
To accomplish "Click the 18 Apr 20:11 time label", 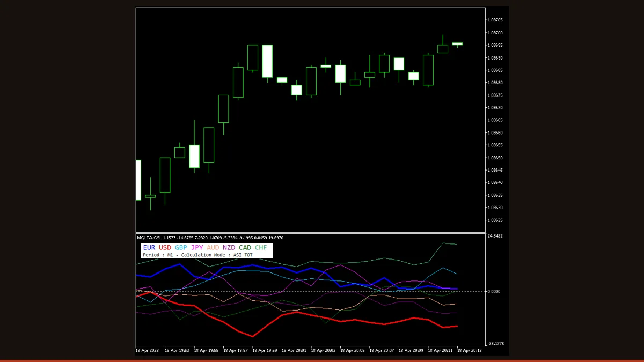I will pos(440,350).
